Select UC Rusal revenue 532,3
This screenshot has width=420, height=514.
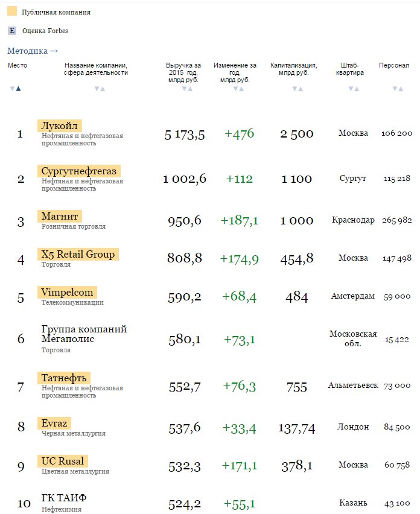[185, 466]
